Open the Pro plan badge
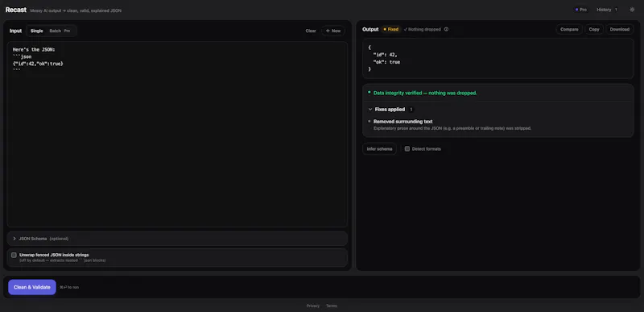 (x=581, y=10)
